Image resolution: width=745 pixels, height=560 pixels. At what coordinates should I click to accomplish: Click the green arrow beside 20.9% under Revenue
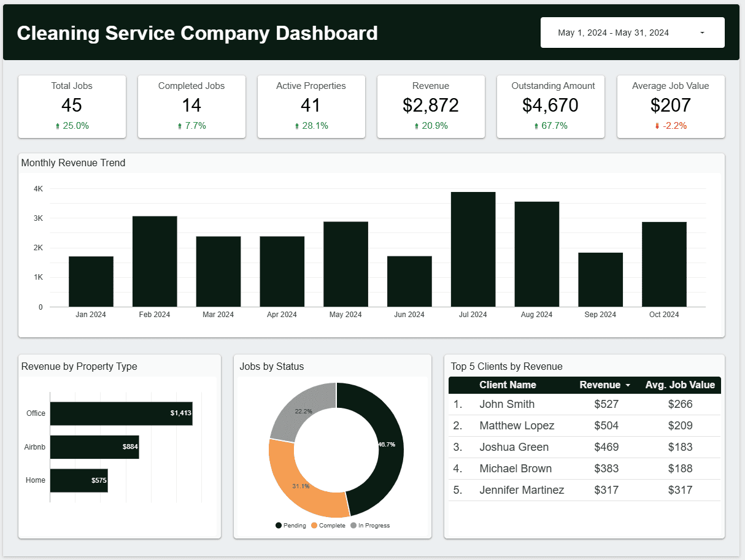click(x=417, y=126)
